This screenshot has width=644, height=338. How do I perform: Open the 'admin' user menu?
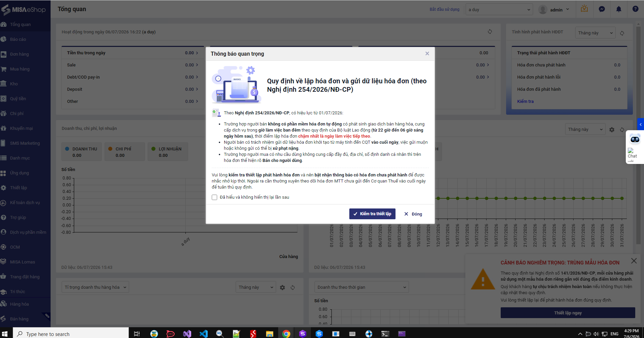(554, 9)
